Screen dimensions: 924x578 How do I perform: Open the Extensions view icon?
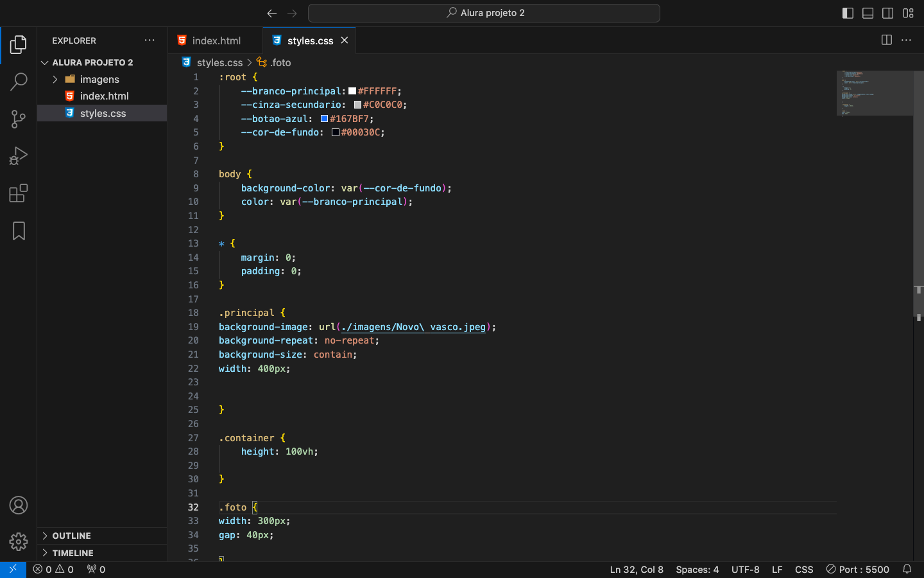19,193
